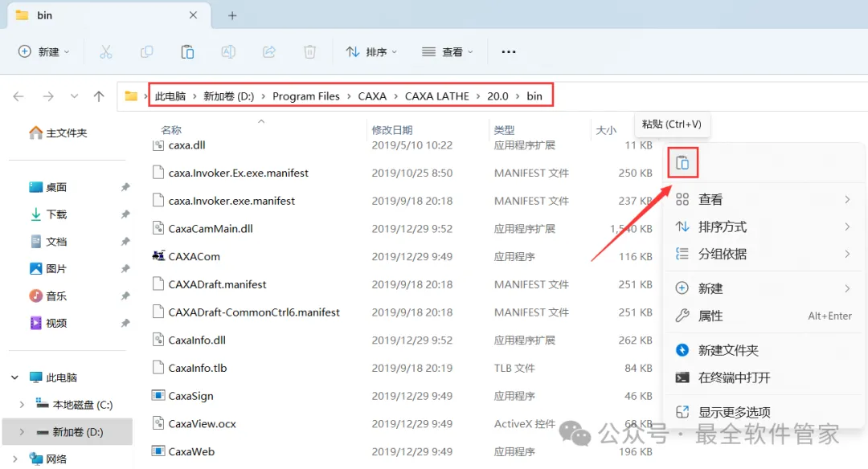Screen dimensions: 868x469
Task: Close the bin tab
Action: [x=193, y=15]
